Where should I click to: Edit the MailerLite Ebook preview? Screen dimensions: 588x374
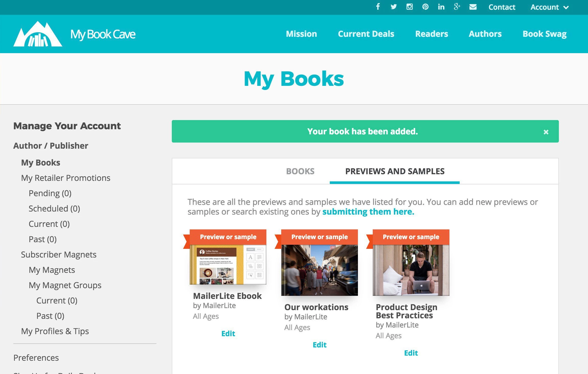tap(228, 333)
